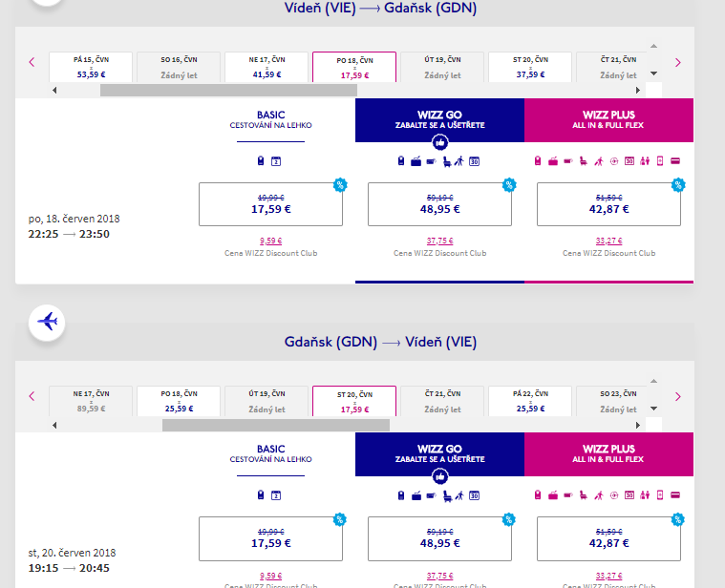Click discount percent badge on outbound BASIC price
Screen dimensions: 725x588
(339, 185)
